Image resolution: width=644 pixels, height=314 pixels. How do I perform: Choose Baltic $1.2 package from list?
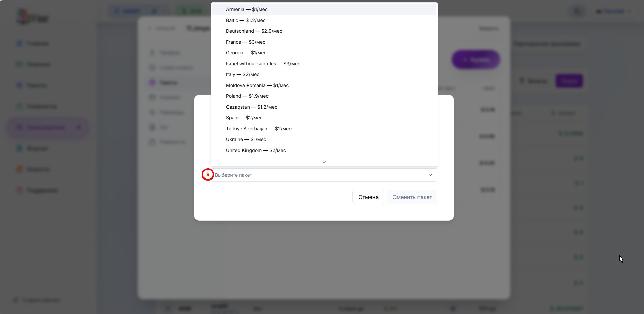pos(245,20)
